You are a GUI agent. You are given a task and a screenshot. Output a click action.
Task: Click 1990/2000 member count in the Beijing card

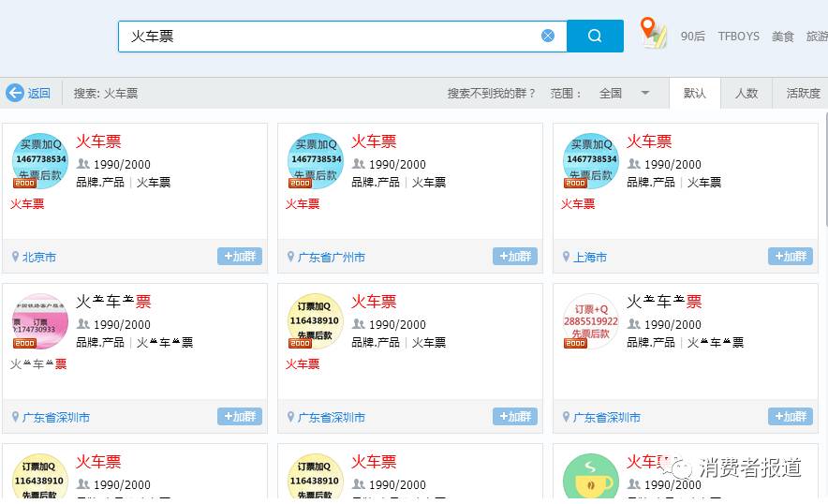(122, 164)
